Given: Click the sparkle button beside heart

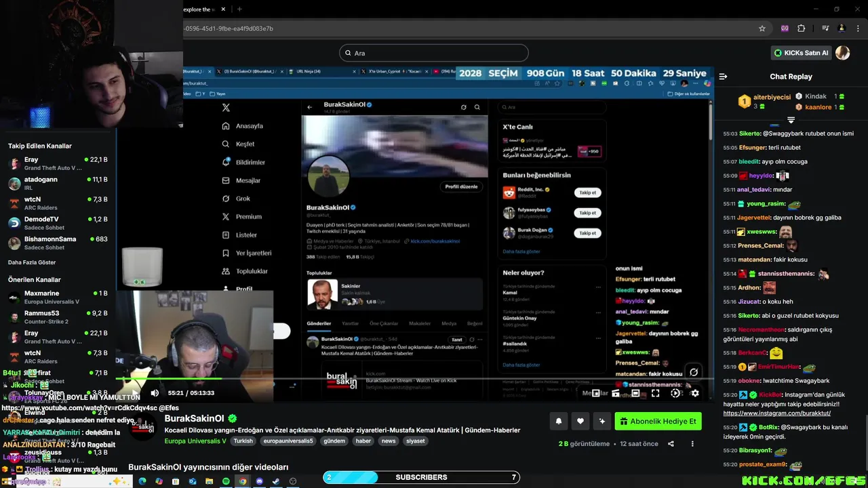Looking at the screenshot, I should pos(602,421).
